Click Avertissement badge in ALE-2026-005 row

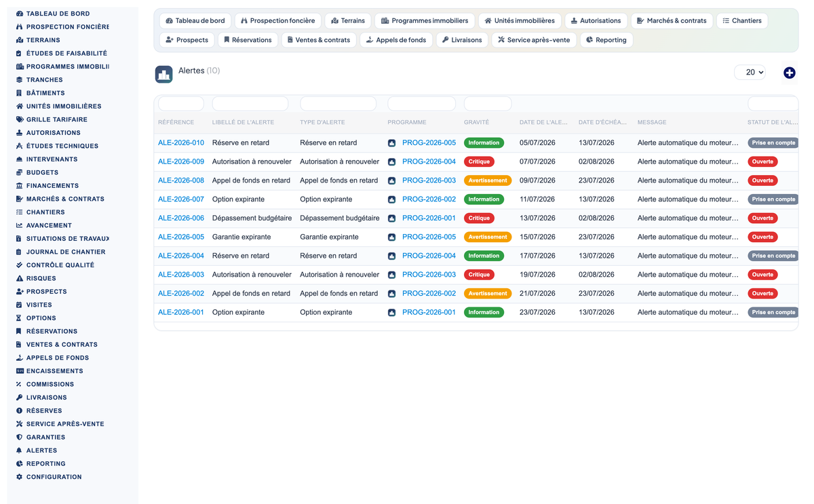(488, 237)
